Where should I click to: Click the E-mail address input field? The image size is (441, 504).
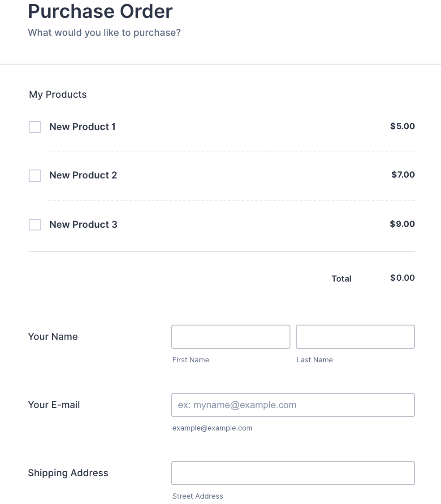293,405
